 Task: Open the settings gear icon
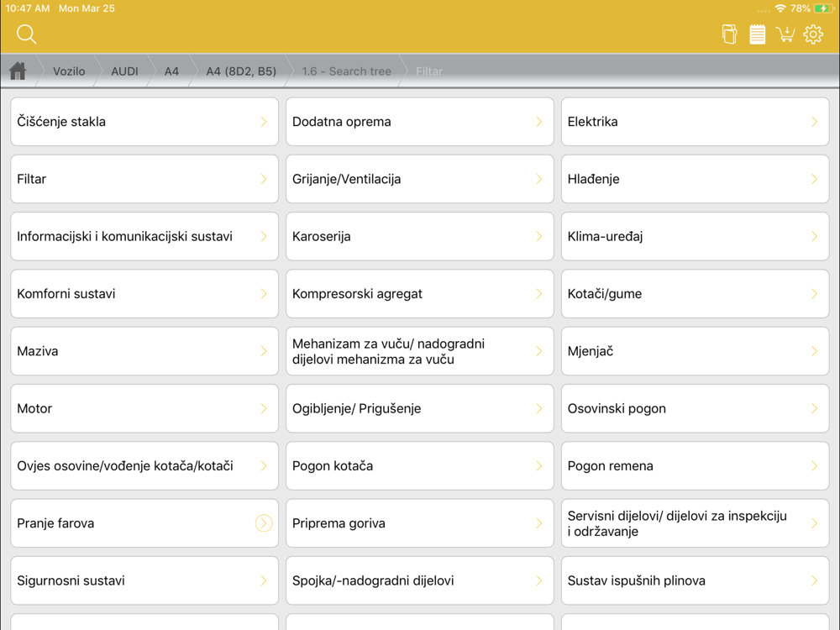click(x=813, y=34)
